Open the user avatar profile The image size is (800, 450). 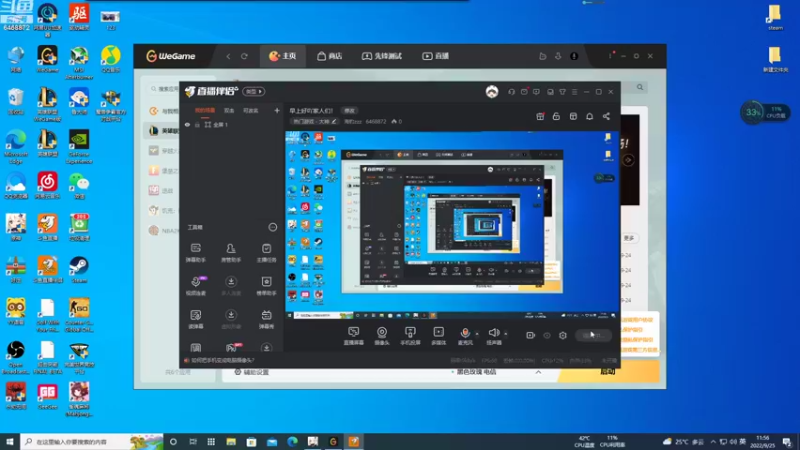tap(492, 91)
